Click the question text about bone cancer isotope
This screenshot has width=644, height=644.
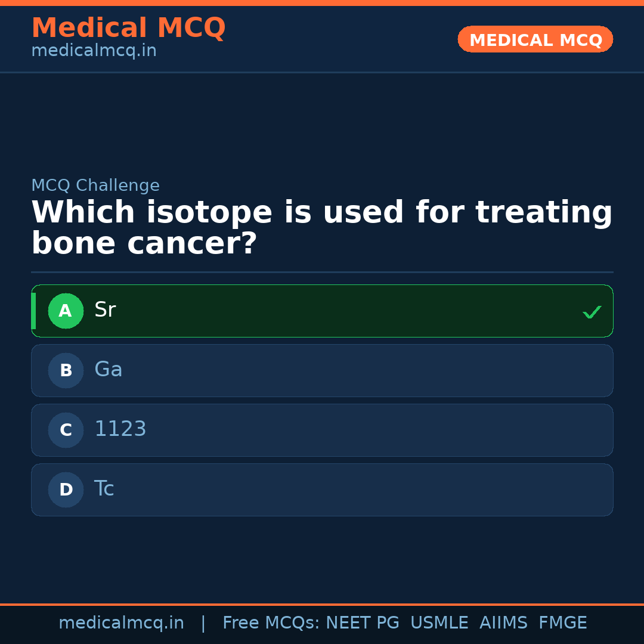tap(322, 227)
